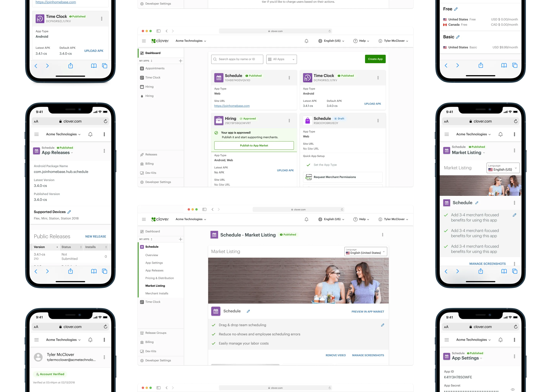The width and height of the screenshot is (551, 392).
Task: Open the kebab menu on dashboard window Time Clock card
Action: 378,78
